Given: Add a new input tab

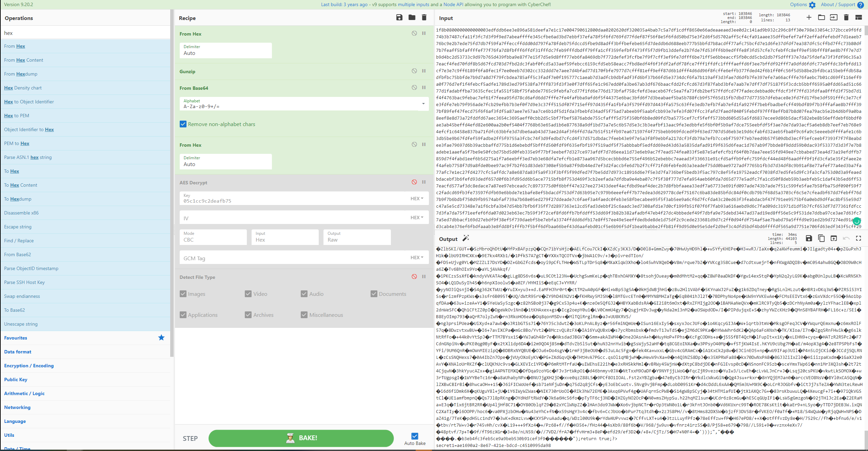Looking at the screenshot, I should [809, 18].
